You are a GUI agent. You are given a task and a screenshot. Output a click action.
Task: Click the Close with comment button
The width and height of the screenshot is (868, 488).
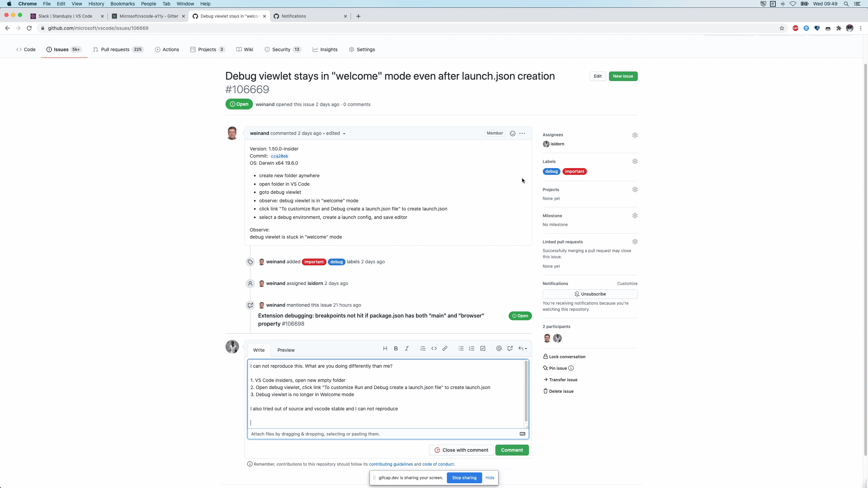click(x=461, y=450)
